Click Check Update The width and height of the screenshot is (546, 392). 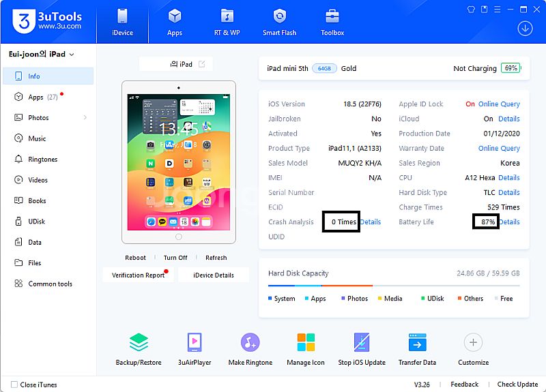[517, 385]
